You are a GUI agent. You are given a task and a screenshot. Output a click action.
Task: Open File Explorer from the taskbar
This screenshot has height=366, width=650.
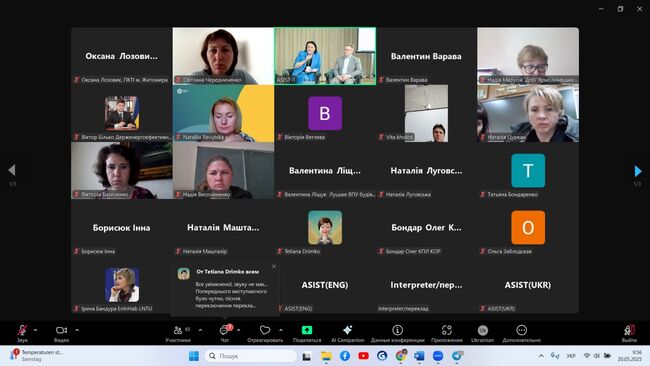click(x=326, y=356)
